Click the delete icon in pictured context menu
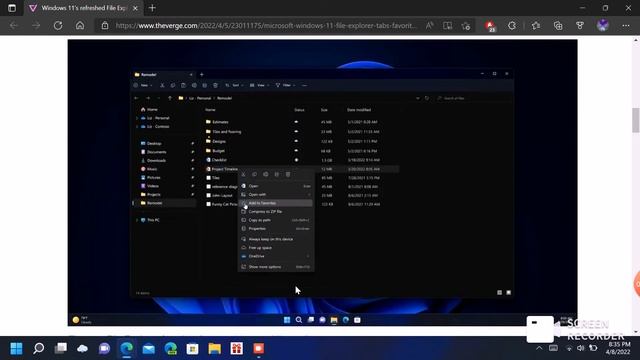 288,174
